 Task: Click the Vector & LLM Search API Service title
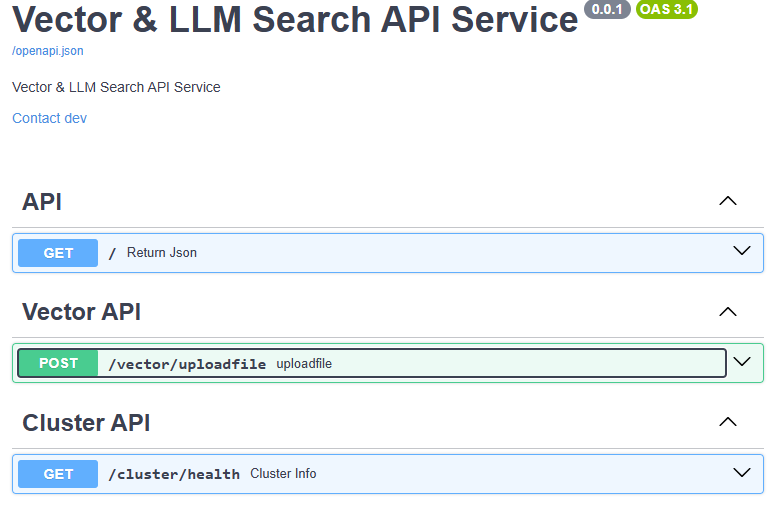tap(295, 20)
